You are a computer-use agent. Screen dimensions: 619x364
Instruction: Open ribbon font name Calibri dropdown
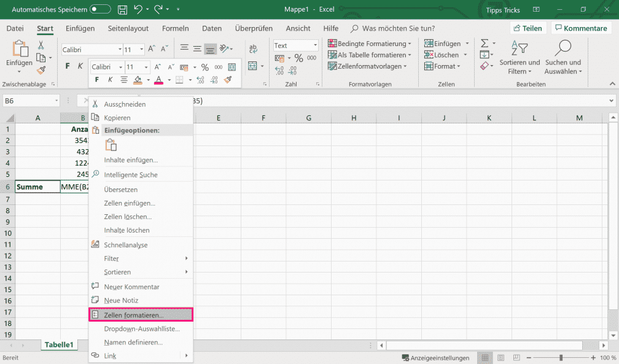(120, 49)
